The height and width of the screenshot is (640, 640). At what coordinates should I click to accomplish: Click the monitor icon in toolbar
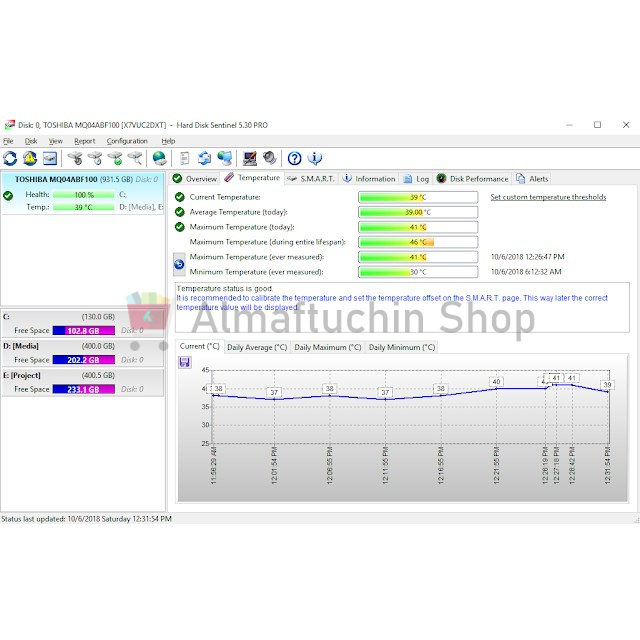click(249, 158)
